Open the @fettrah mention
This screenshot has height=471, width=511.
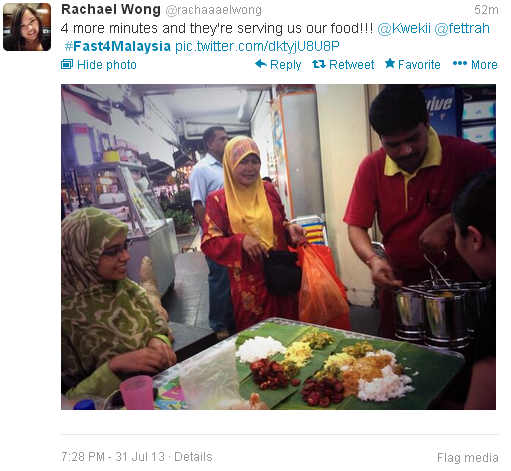pos(462,28)
